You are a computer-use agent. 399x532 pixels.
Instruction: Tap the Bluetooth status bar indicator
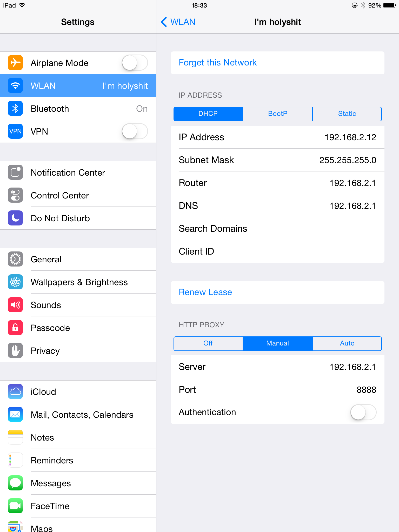(363, 5)
